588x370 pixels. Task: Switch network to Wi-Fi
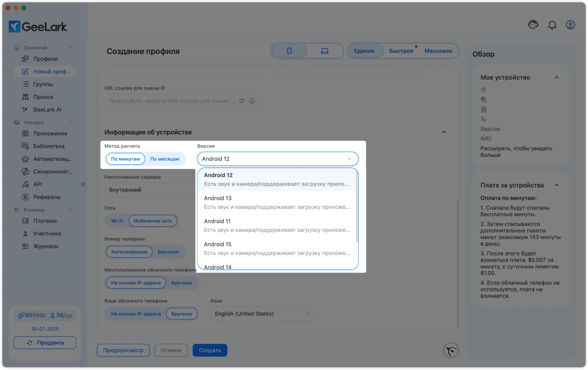pyautogui.click(x=117, y=221)
